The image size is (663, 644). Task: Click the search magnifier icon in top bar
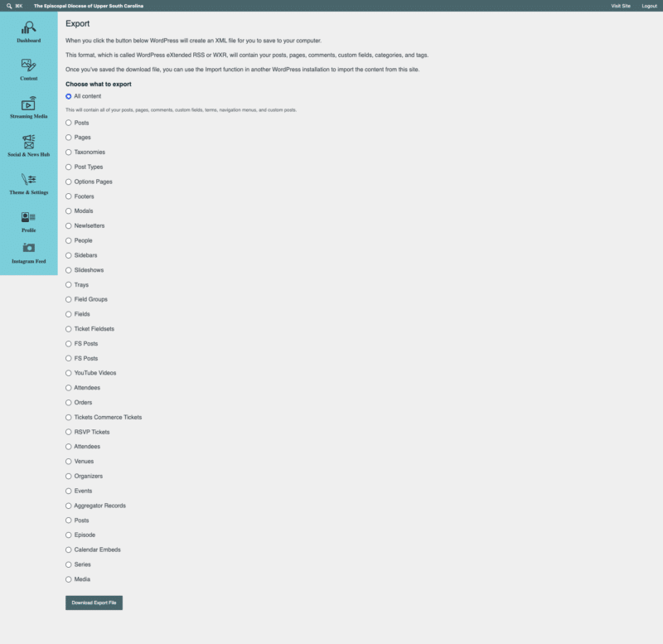tap(9, 6)
